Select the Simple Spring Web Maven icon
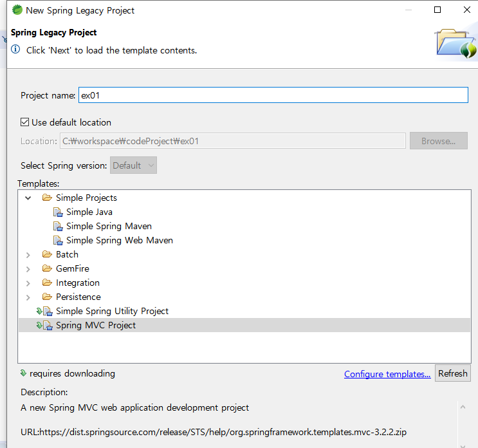This screenshot has width=478, height=448. pyautogui.click(x=58, y=240)
